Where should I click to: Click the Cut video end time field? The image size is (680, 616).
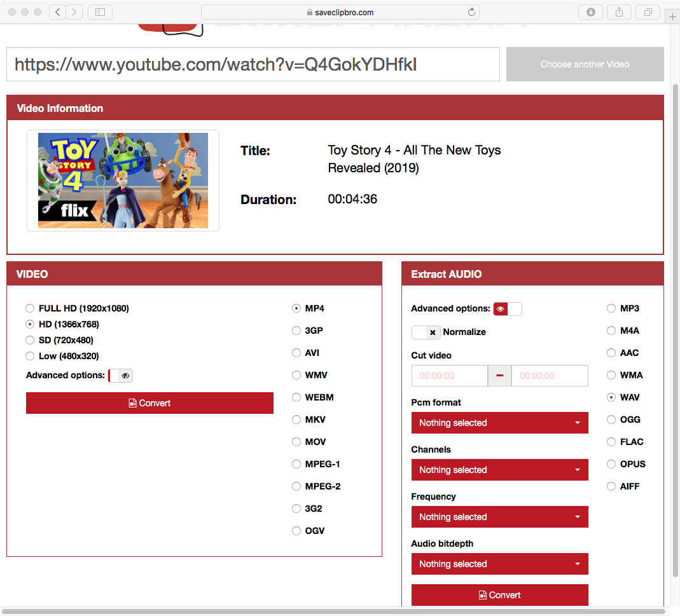click(x=550, y=376)
